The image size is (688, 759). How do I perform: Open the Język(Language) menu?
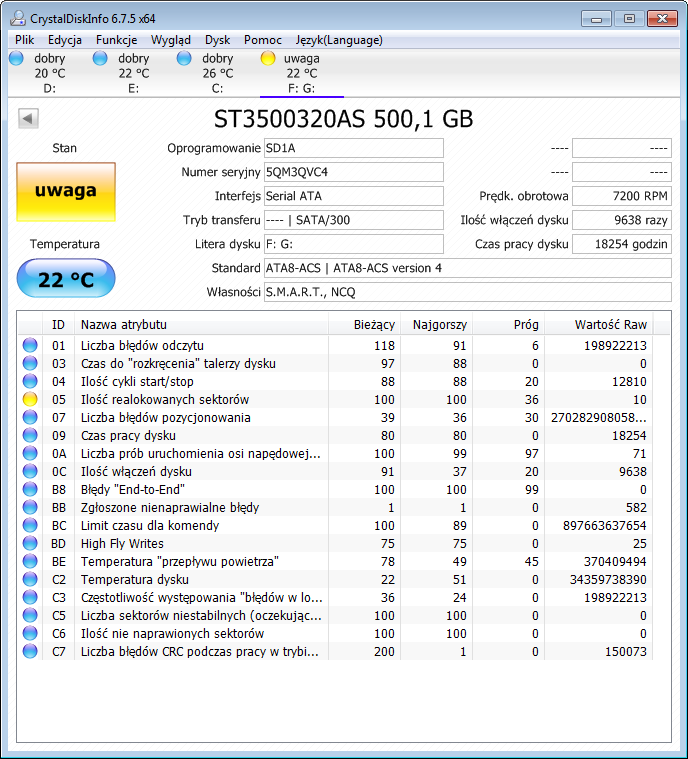click(339, 40)
